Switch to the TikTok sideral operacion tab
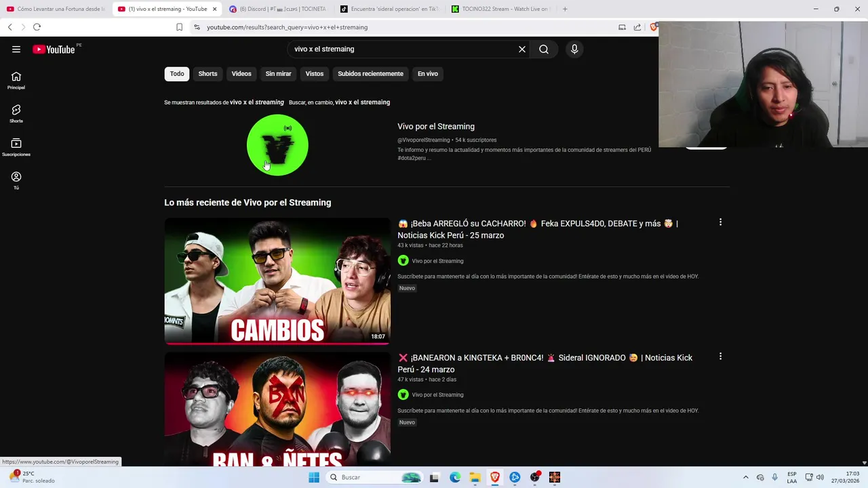Screen dimensions: 868x488 [x=390, y=9]
